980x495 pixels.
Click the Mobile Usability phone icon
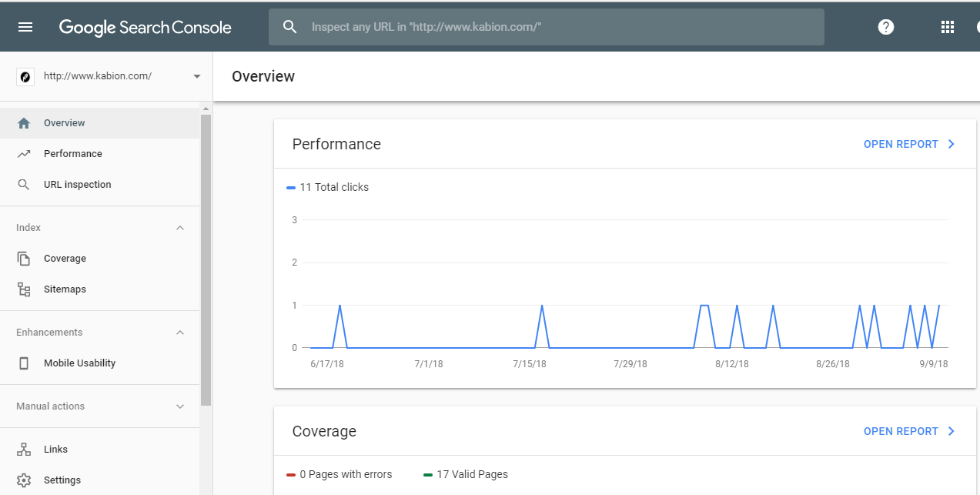click(x=24, y=363)
